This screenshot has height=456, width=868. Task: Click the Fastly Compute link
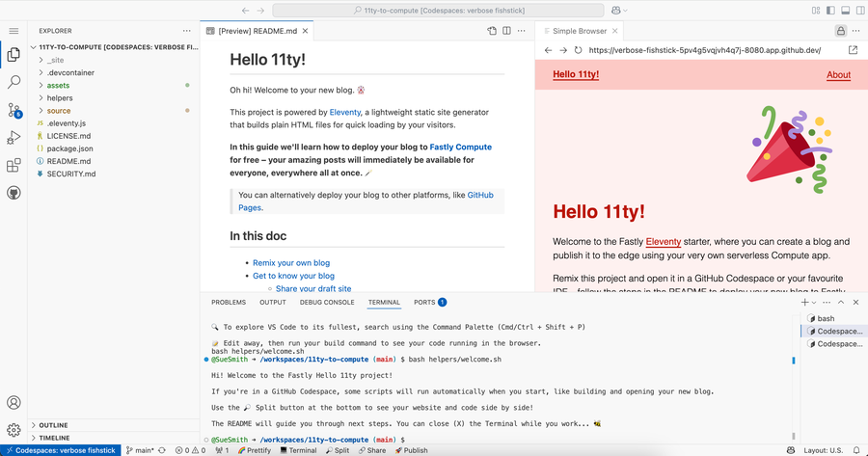[x=461, y=147]
